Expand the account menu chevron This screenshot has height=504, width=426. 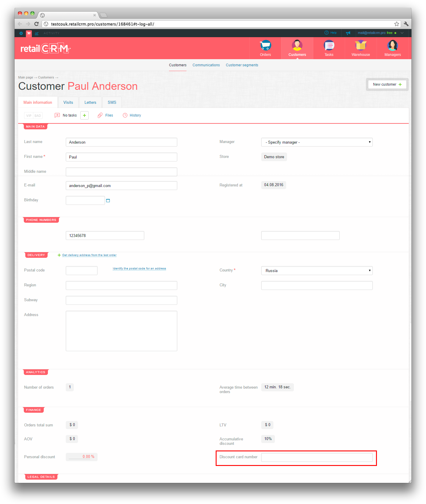pos(402,33)
